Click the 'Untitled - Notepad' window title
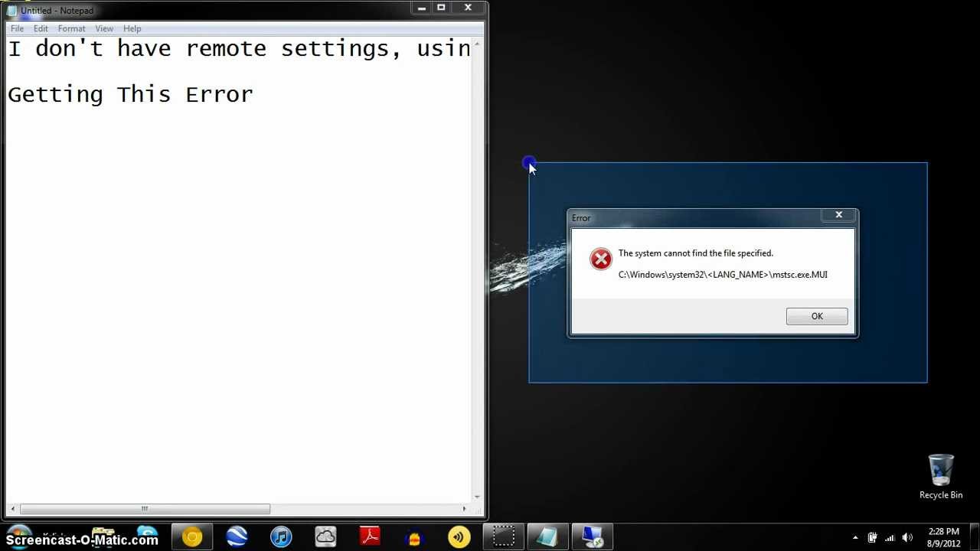The image size is (980, 551). pos(57,11)
